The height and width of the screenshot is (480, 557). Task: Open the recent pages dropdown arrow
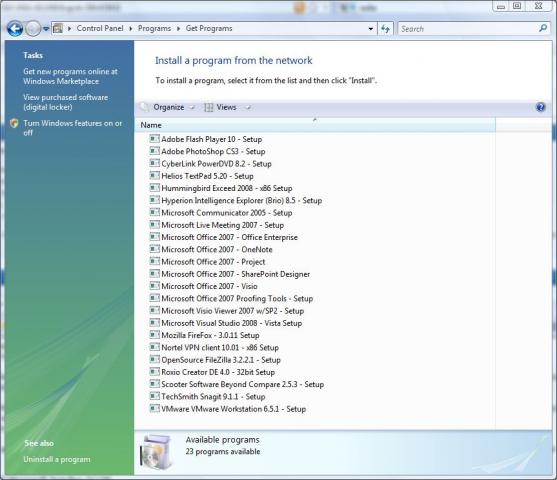[46, 29]
